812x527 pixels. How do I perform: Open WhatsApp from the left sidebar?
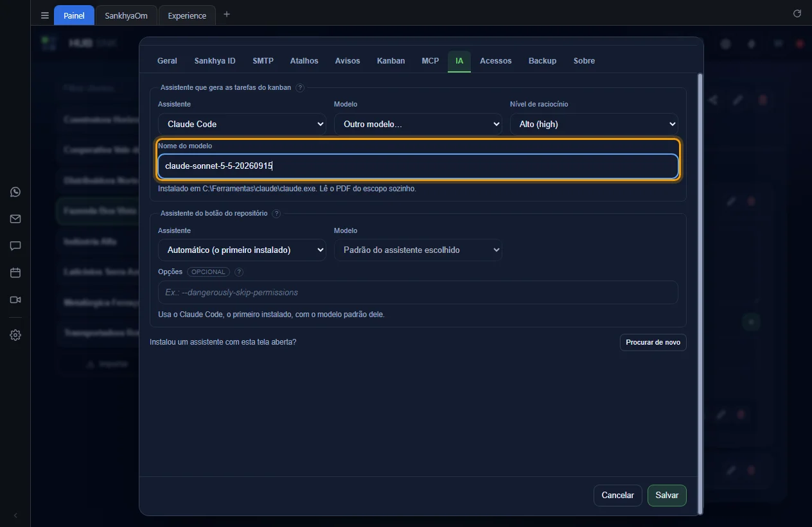tap(15, 192)
